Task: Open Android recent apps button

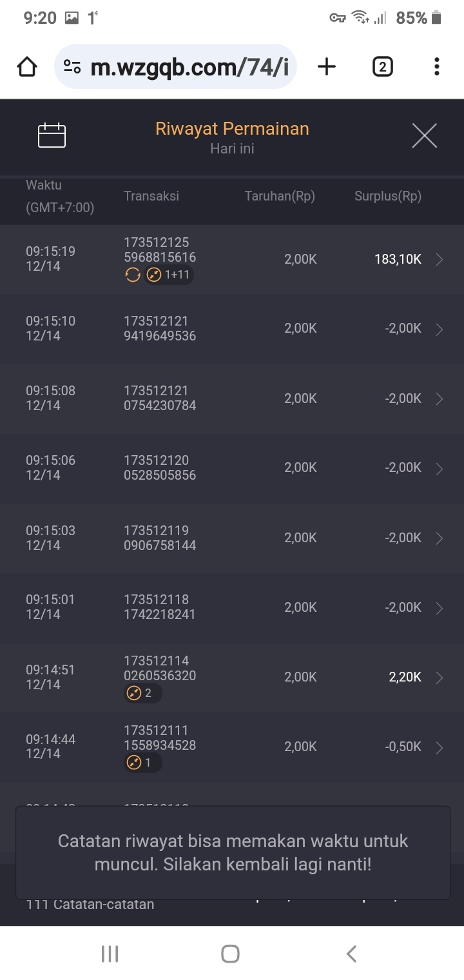Action: pyautogui.click(x=110, y=954)
